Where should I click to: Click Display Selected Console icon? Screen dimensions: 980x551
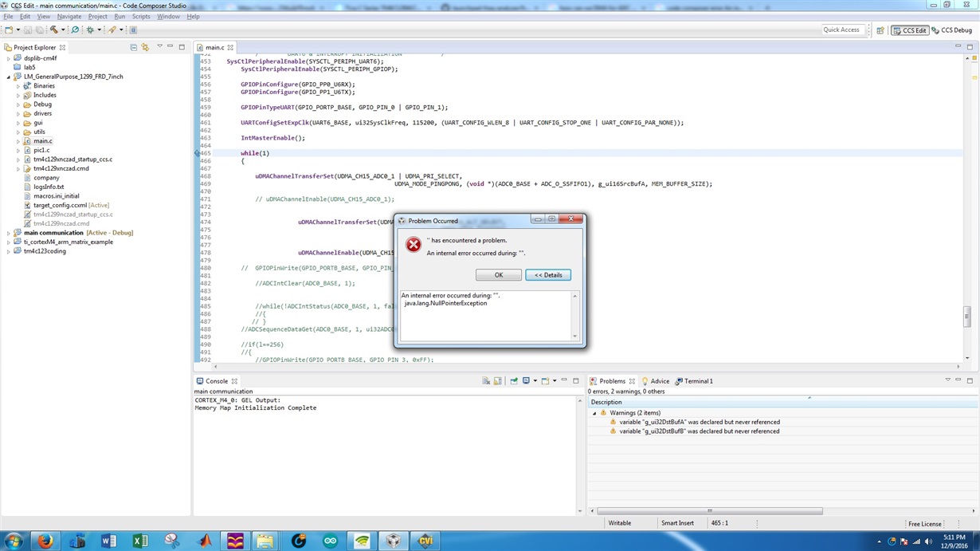tap(526, 381)
